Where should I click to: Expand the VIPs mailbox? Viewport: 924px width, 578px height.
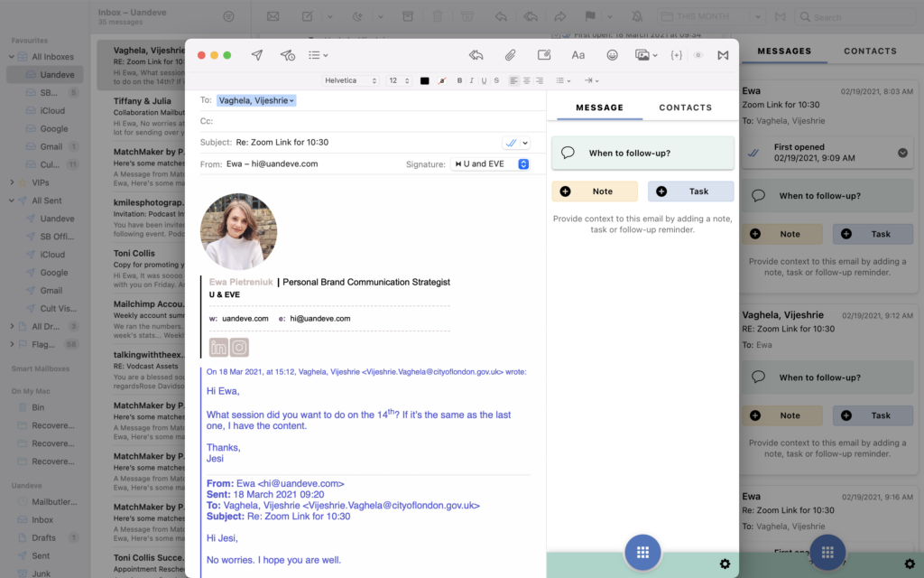tap(11, 182)
